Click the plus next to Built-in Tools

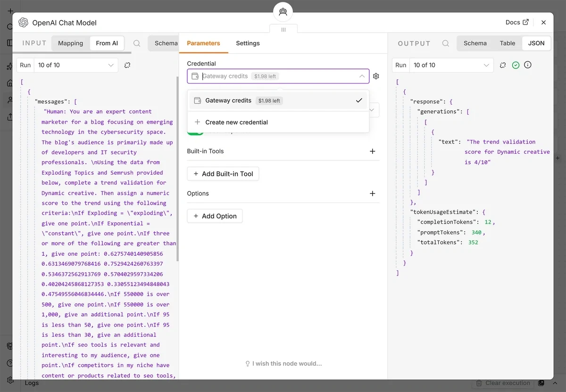pos(372,151)
